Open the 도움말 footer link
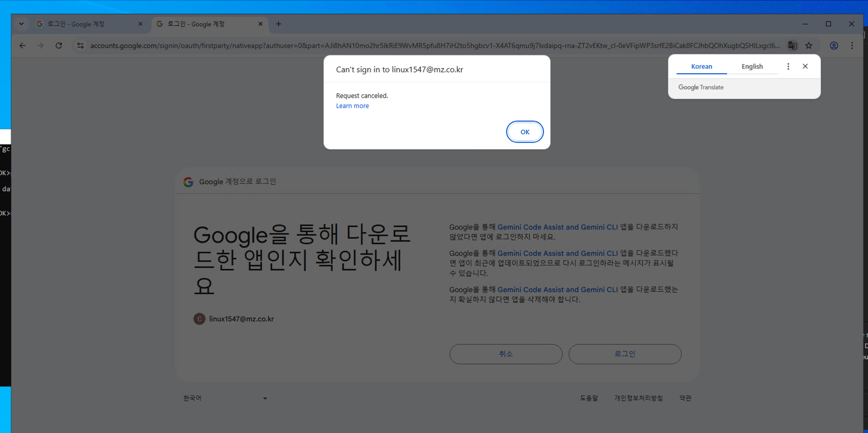The width and height of the screenshot is (868, 433). pos(589,398)
